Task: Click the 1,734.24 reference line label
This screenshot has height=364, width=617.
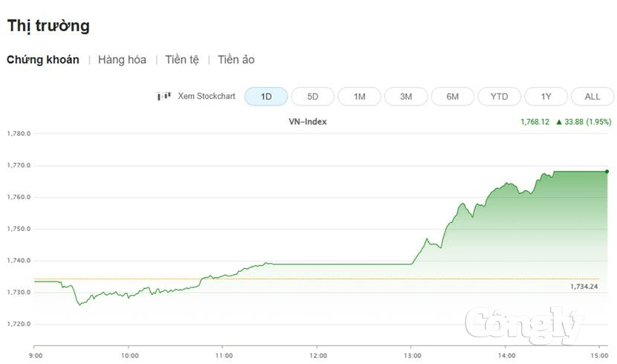Action: point(584,287)
